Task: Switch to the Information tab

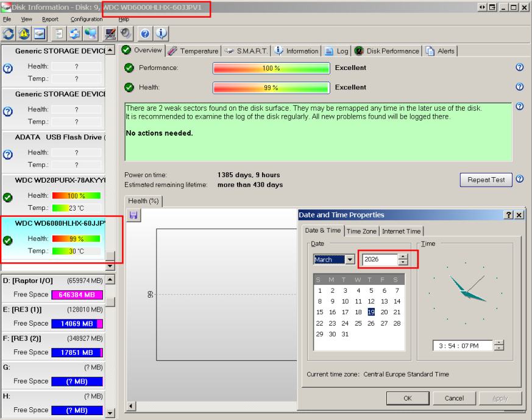Action: pos(297,51)
